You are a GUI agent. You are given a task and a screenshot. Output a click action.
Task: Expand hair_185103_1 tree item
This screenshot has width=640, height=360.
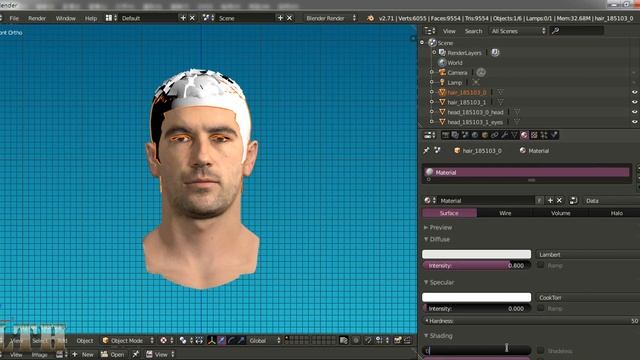pos(431,102)
